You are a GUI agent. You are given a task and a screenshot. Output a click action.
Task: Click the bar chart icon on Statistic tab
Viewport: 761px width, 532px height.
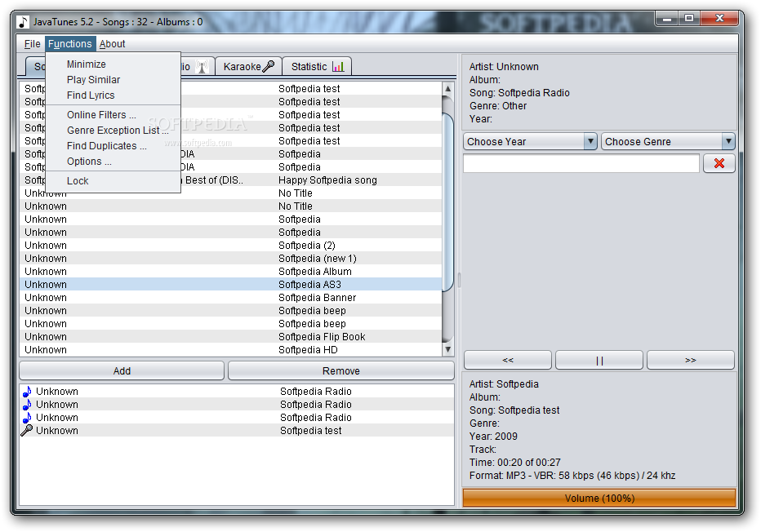point(338,66)
